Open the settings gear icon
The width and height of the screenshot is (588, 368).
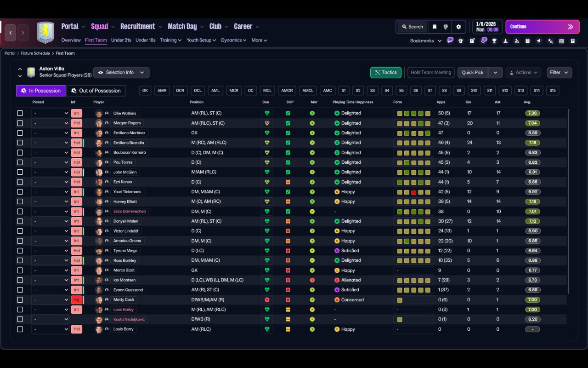point(458,27)
